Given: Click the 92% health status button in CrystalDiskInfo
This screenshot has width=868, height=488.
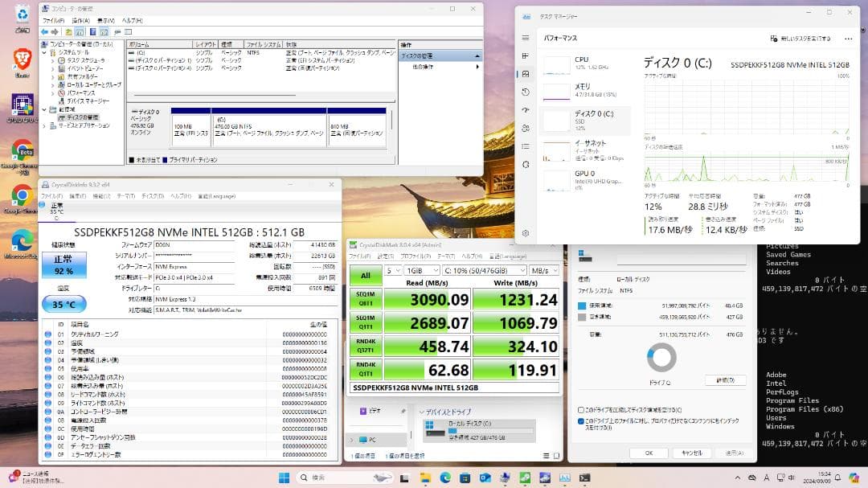Looking at the screenshot, I should click(64, 265).
